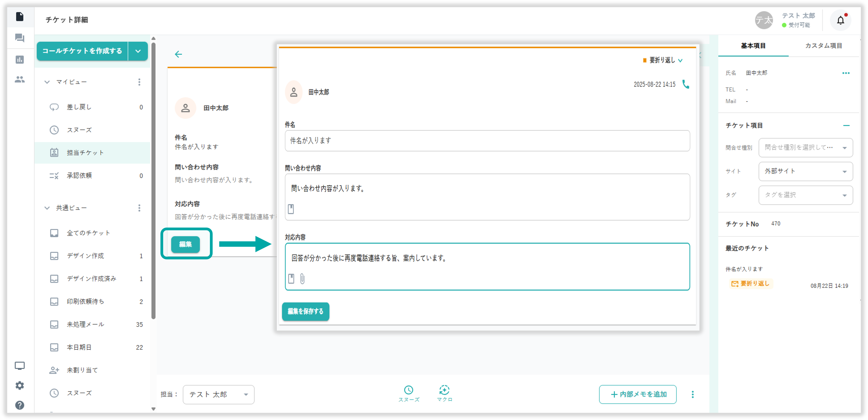
Task: Click the phone call icon
Action: click(x=685, y=84)
